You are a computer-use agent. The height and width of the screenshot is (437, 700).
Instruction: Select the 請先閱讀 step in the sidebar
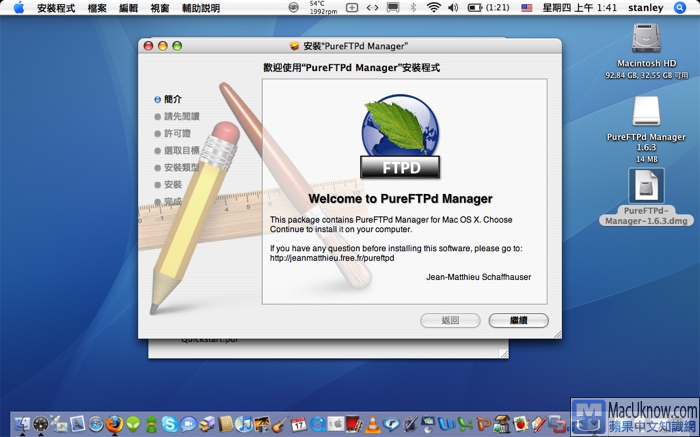(177, 117)
